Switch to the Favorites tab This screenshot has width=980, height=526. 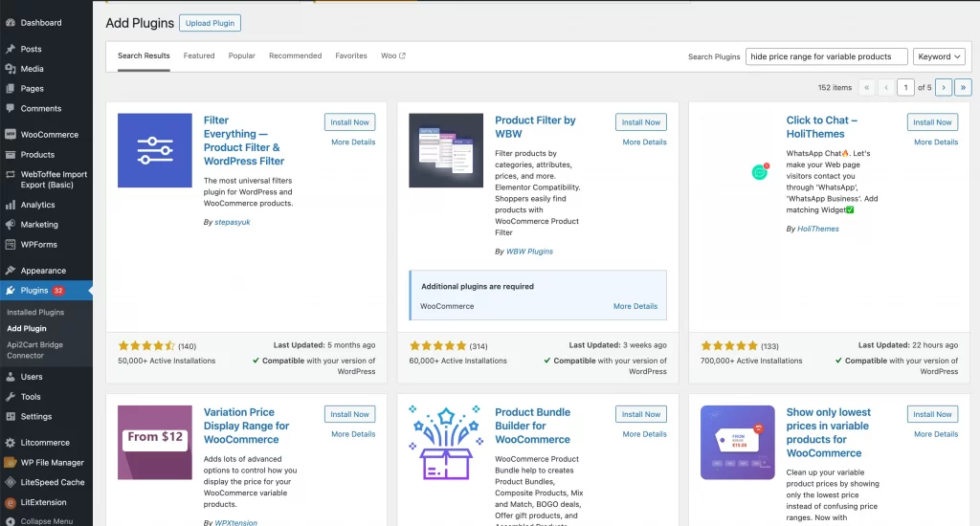click(x=351, y=55)
